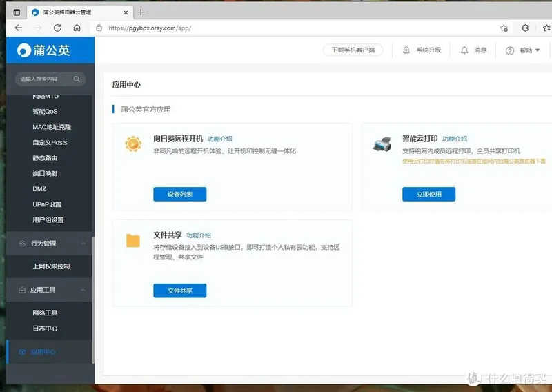Open 功能介绍 link next to 文件共享 title
552x392 pixels.
coord(198,235)
